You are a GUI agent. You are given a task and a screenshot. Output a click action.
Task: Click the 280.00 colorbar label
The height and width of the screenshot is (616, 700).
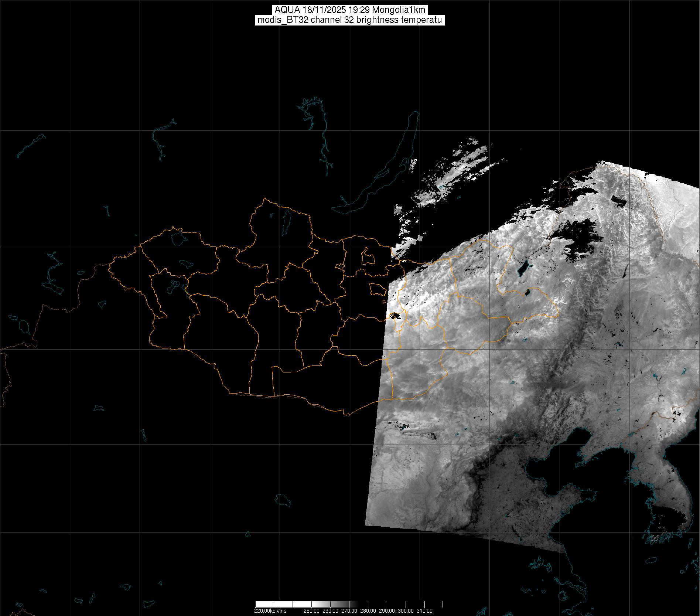368,611
